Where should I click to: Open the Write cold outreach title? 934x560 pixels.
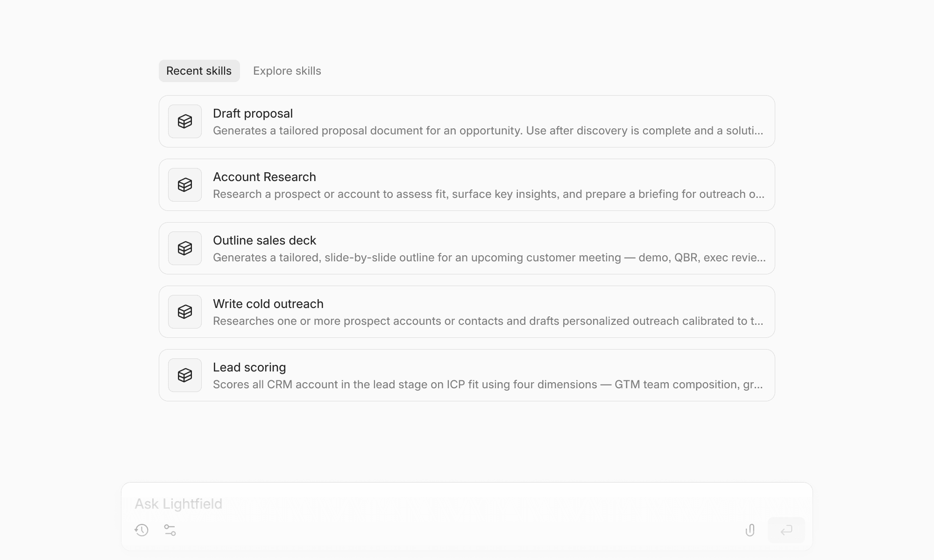click(268, 304)
